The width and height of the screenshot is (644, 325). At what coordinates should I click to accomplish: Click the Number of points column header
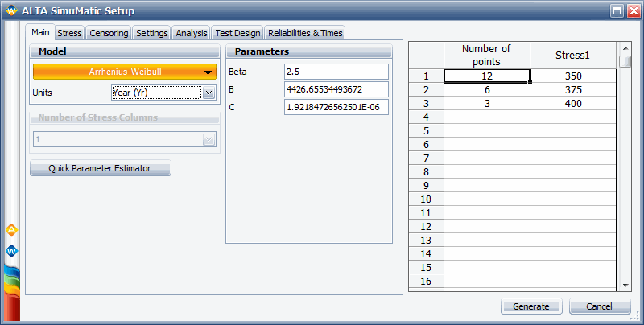487,55
